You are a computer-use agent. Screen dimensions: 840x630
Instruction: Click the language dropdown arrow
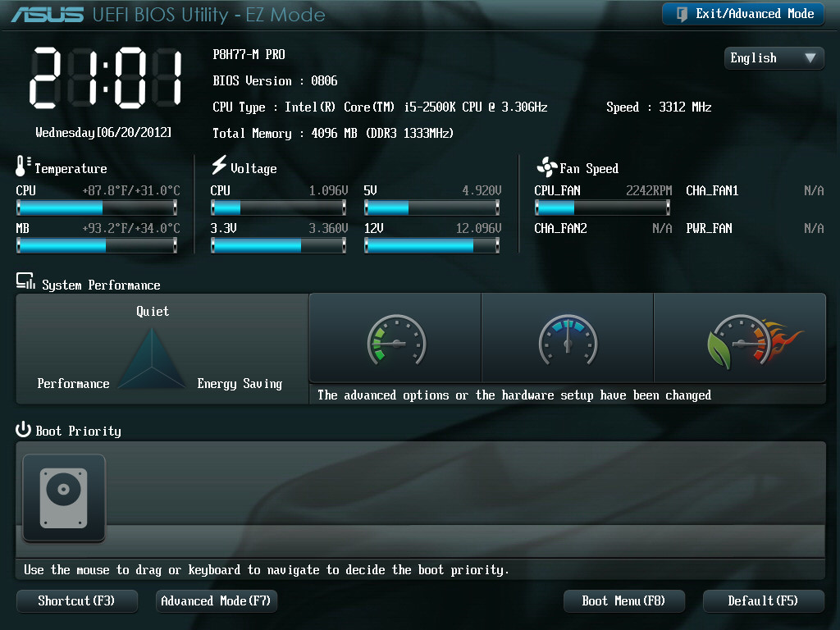810,58
